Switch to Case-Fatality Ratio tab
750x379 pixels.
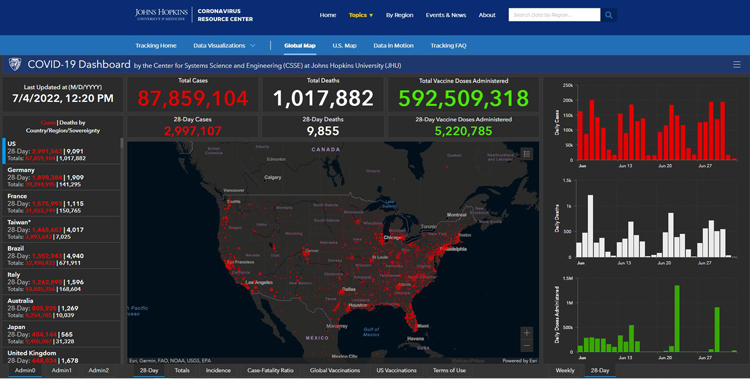270,370
